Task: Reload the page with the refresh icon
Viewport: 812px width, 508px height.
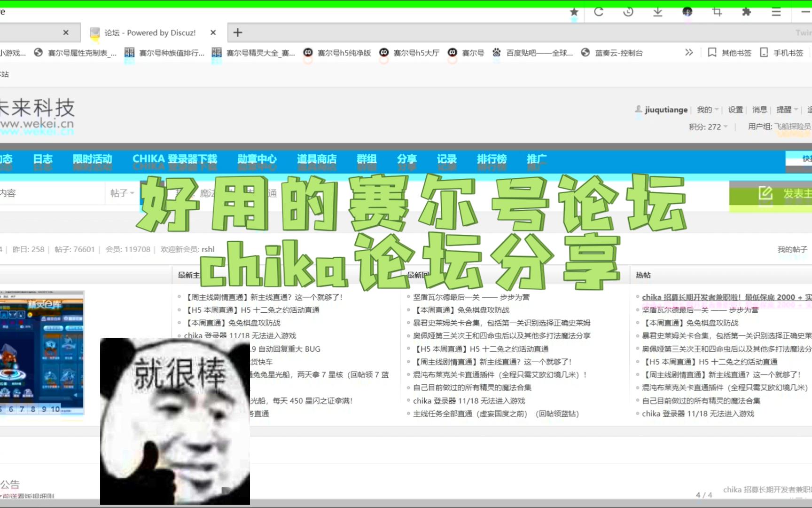Action: (599, 12)
